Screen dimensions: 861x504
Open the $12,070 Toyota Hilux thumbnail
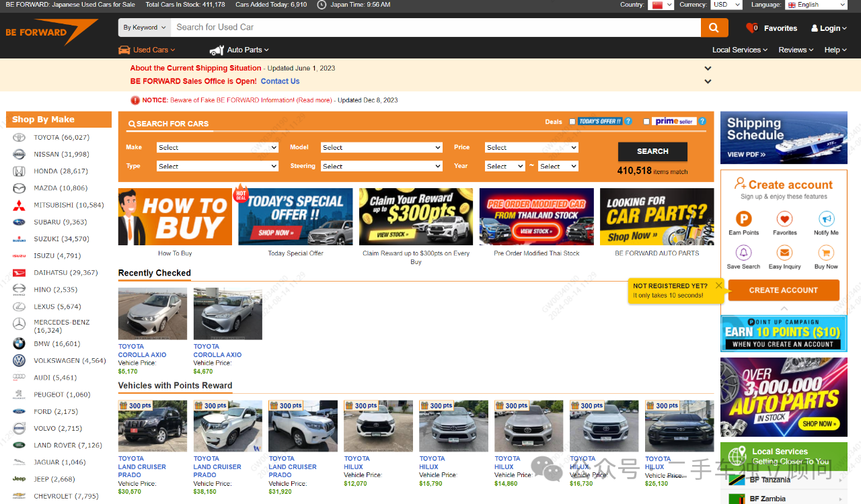(x=379, y=426)
